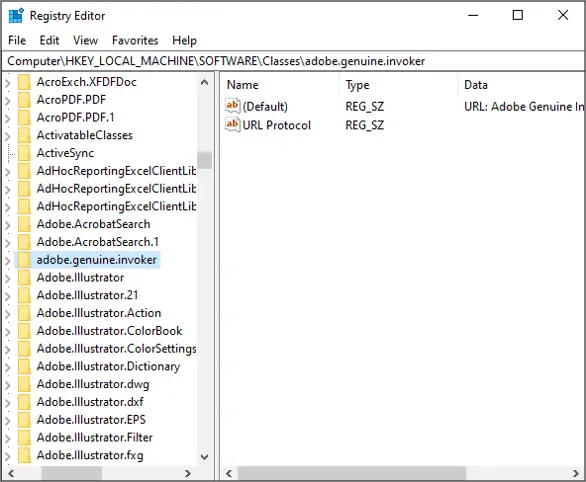Open the Favorites menu
The height and width of the screenshot is (482, 586).
pos(135,40)
